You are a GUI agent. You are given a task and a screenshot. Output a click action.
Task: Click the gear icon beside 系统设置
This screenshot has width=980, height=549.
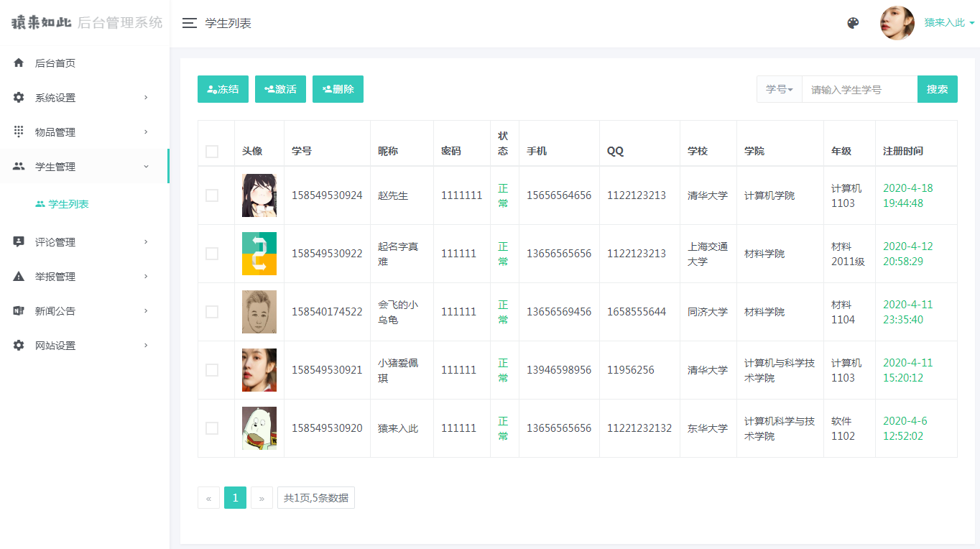[x=19, y=98]
